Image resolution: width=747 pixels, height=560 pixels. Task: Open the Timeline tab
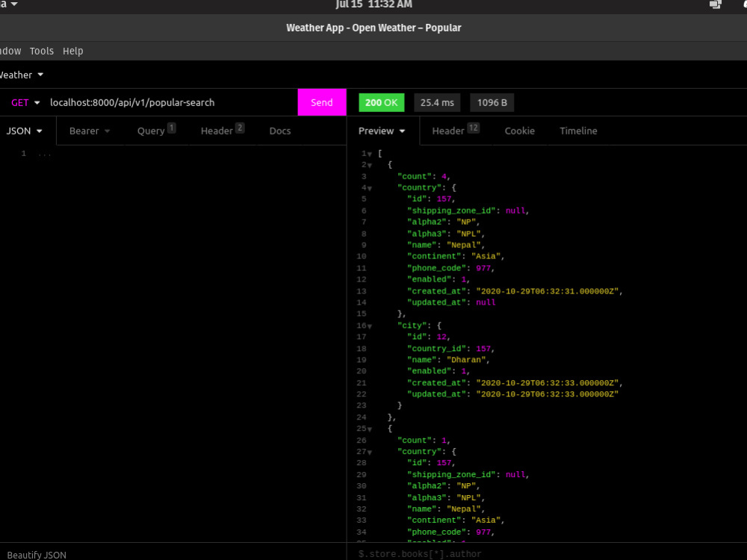point(578,131)
